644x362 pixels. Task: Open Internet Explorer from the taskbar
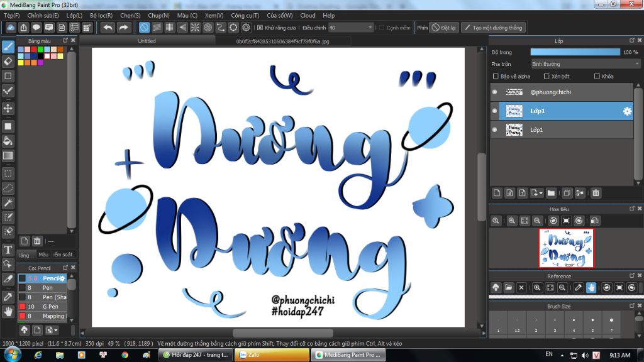click(x=38, y=355)
